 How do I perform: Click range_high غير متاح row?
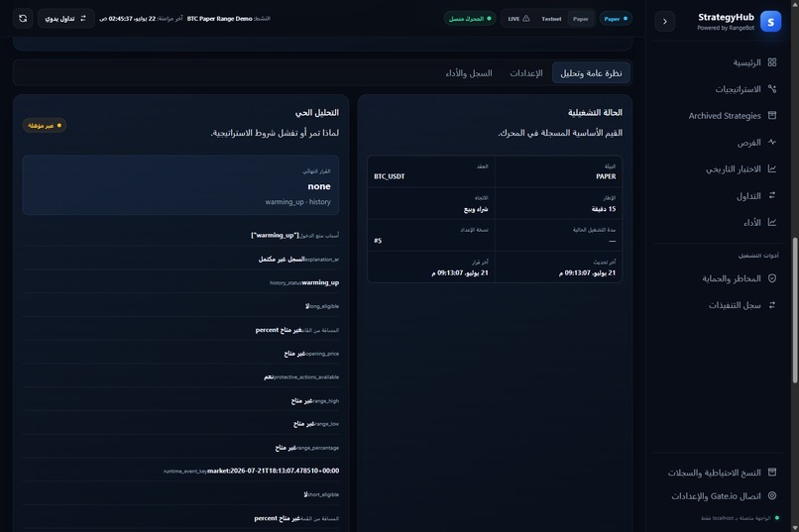coord(180,400)
